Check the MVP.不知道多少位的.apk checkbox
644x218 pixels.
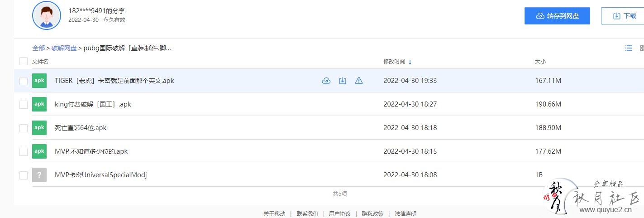pos(24,151)
